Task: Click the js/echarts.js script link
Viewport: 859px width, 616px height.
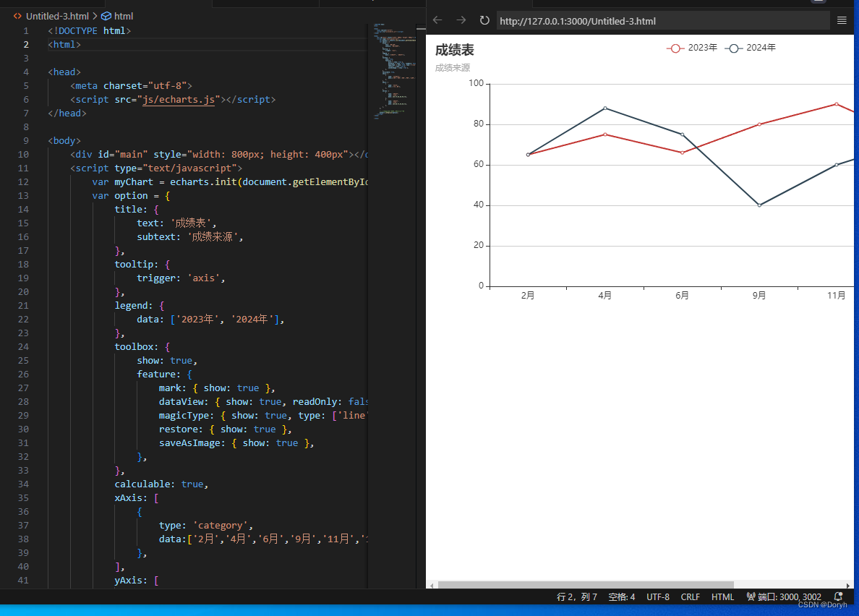Action: [179, 100]
